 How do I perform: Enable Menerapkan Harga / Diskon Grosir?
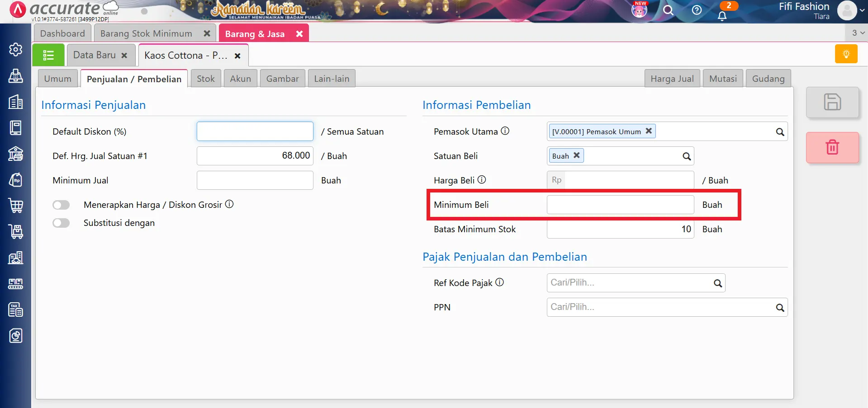pos(61,205)
